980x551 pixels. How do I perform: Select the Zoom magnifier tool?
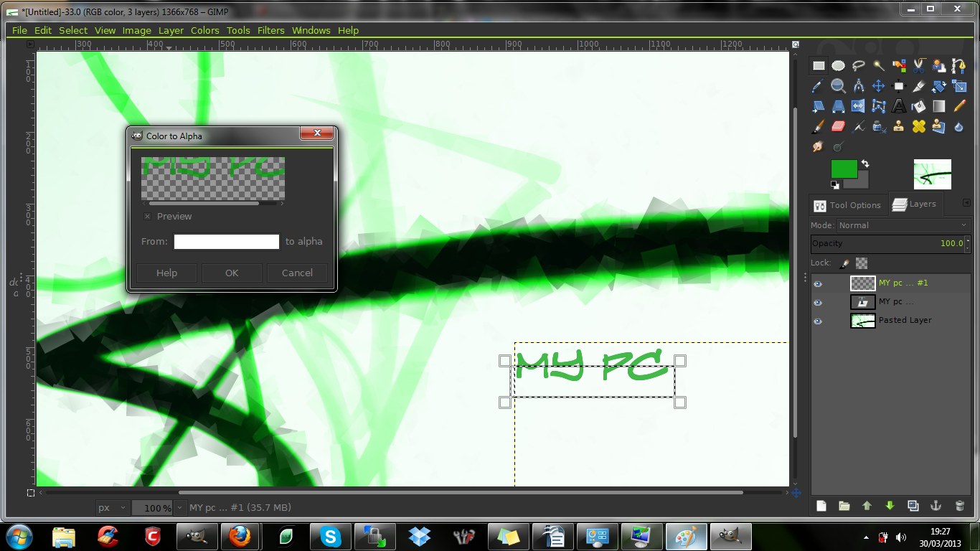point(838,86)
